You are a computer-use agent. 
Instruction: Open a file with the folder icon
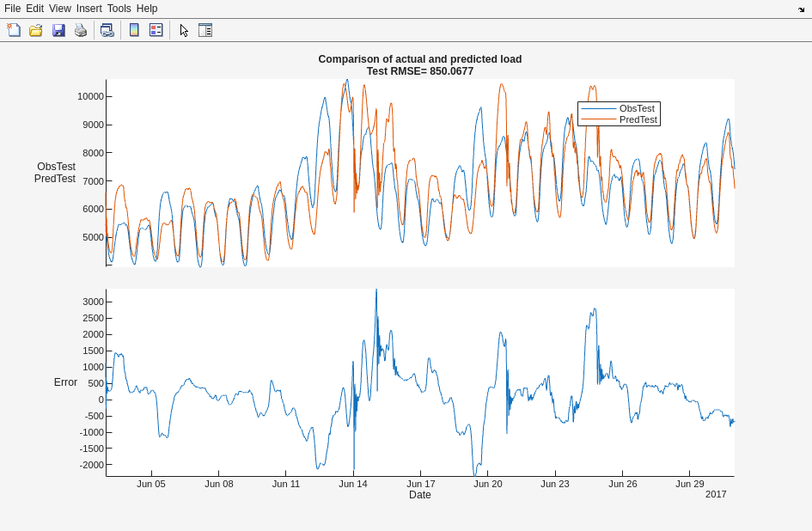36,30
